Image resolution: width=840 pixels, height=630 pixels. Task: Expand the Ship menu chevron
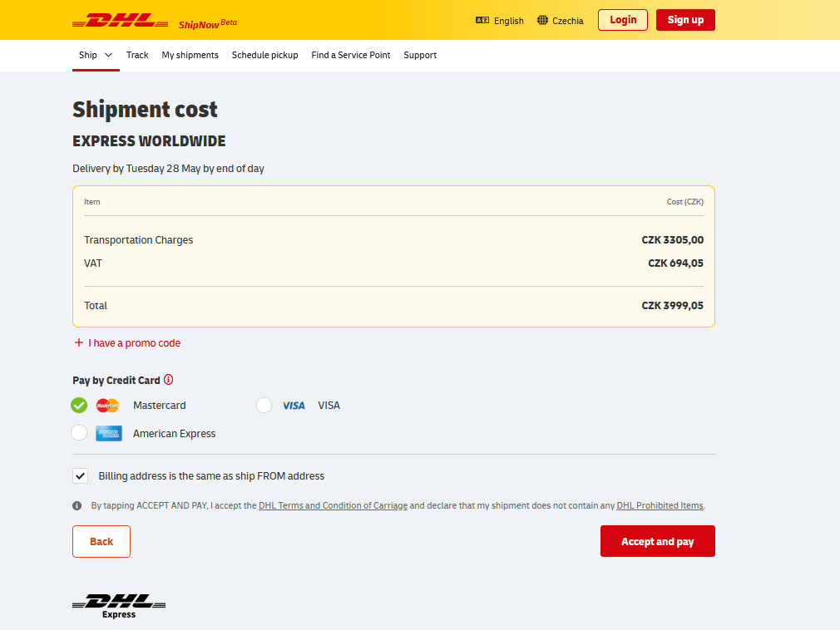[x=109, y=55]
